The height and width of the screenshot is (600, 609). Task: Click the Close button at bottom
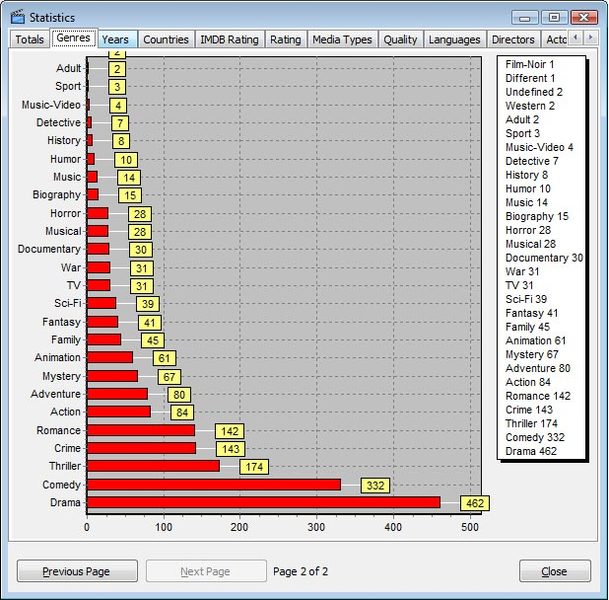click(x=555, y=571)
